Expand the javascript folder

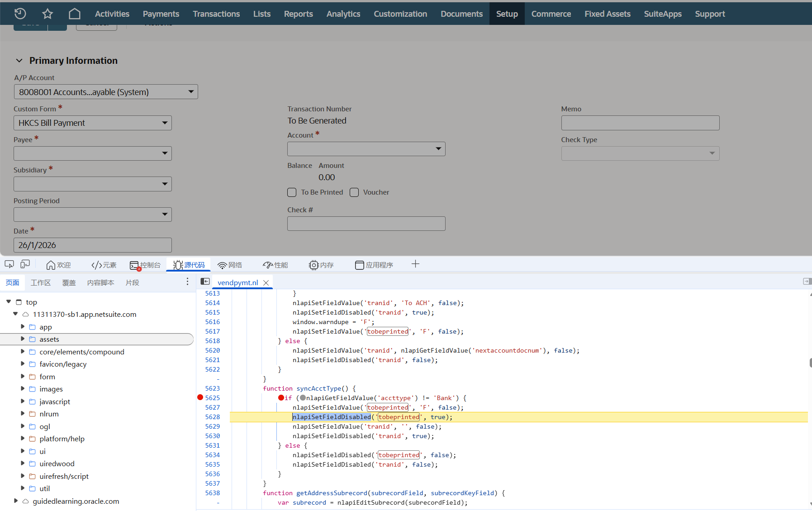tap(23, 401)
